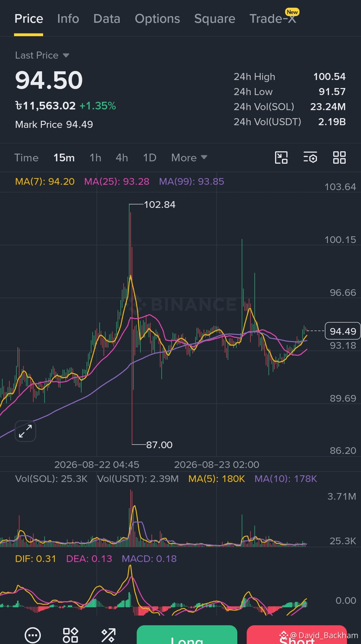
Task: Open the Trade-X tab
Action: click(x=273, y=19)
